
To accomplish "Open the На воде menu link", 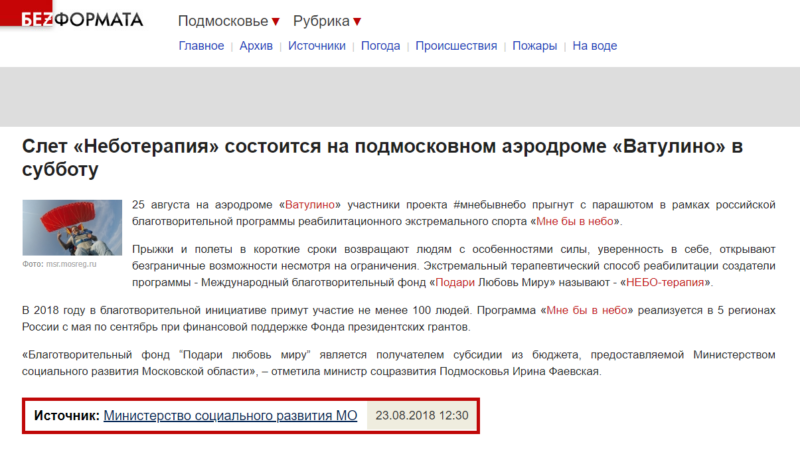I will 594,46.
